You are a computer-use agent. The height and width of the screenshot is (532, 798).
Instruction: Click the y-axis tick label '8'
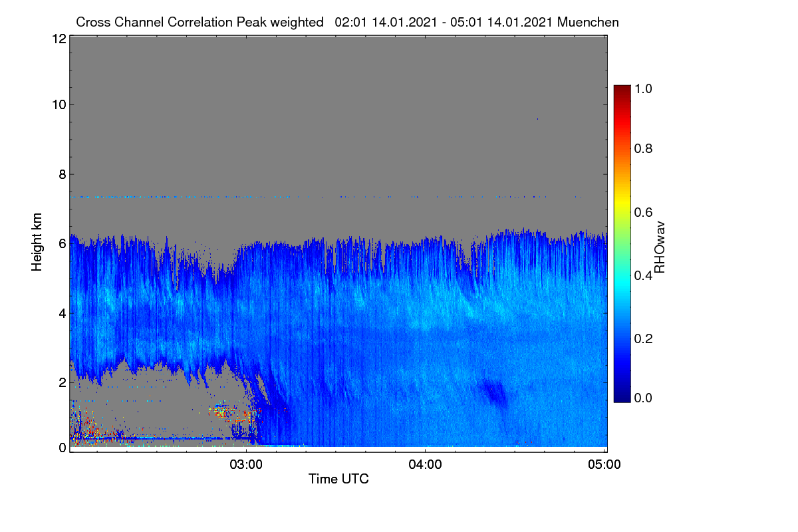click(62, 175)
